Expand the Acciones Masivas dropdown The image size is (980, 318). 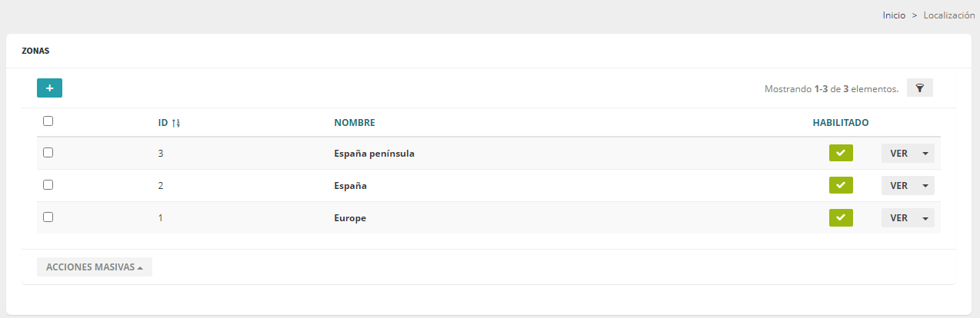coord(95,267)
